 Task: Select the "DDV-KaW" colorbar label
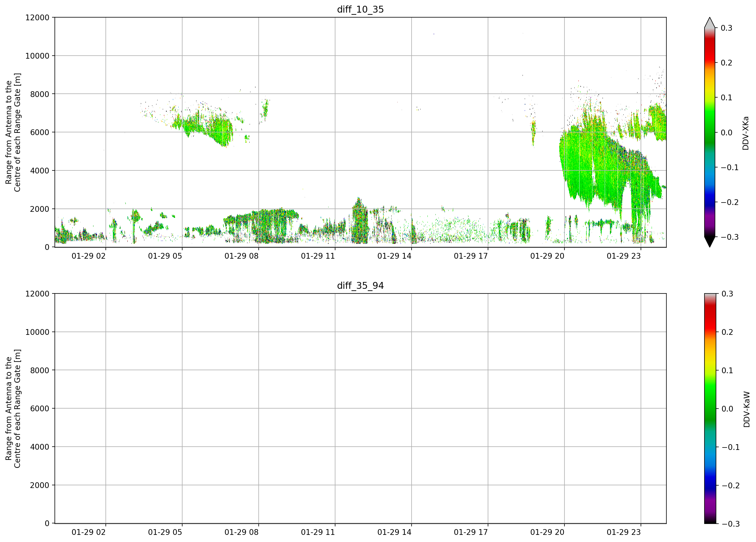(747, 409)
